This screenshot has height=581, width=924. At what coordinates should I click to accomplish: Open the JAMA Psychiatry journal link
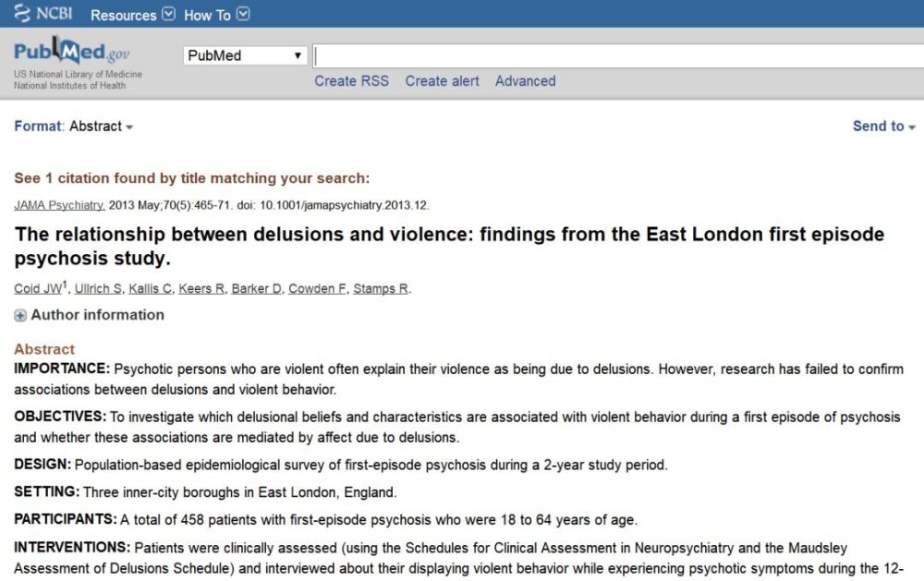tap(59, 205)
